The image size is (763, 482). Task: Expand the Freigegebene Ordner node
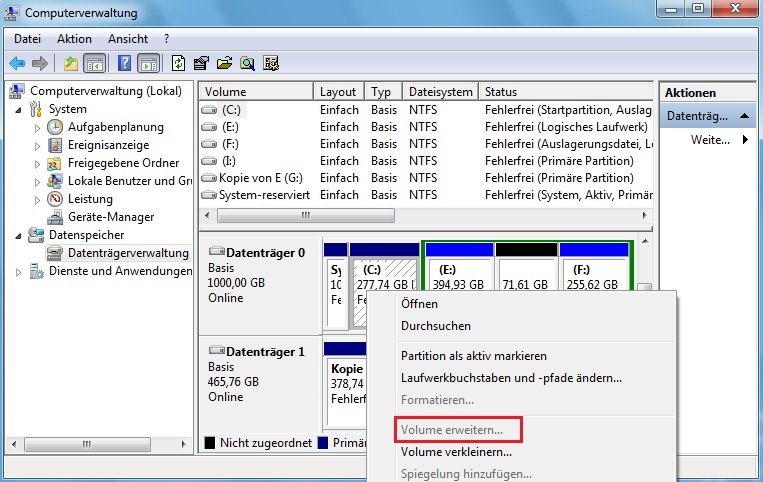[37, 164]
